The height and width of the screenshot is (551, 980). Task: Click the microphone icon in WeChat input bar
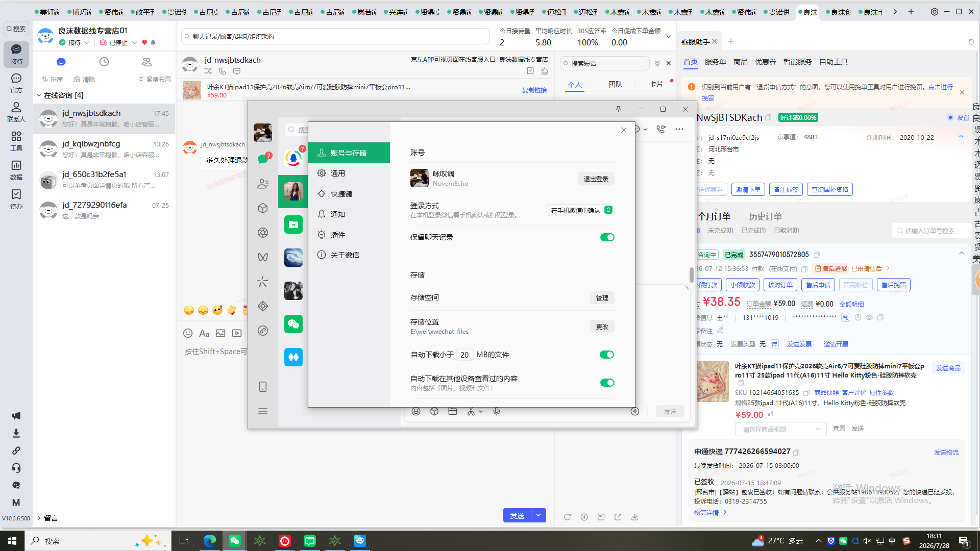tap(497, 411)
